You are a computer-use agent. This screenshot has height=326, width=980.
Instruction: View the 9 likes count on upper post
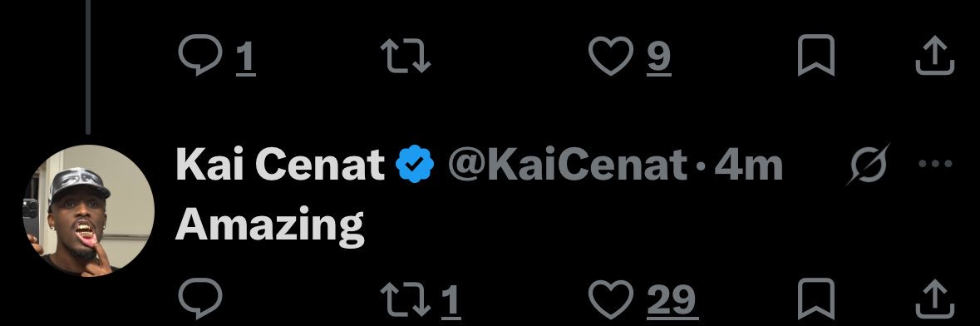tap(659, 57)
